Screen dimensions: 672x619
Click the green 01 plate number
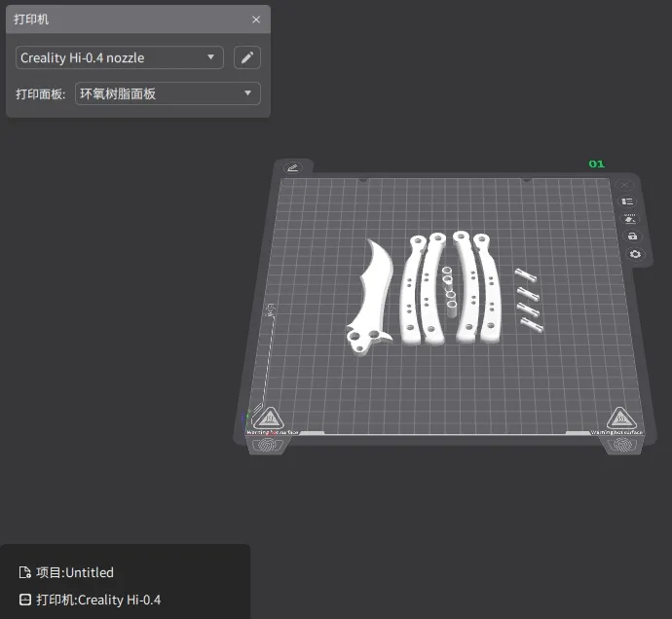[596, 164]
